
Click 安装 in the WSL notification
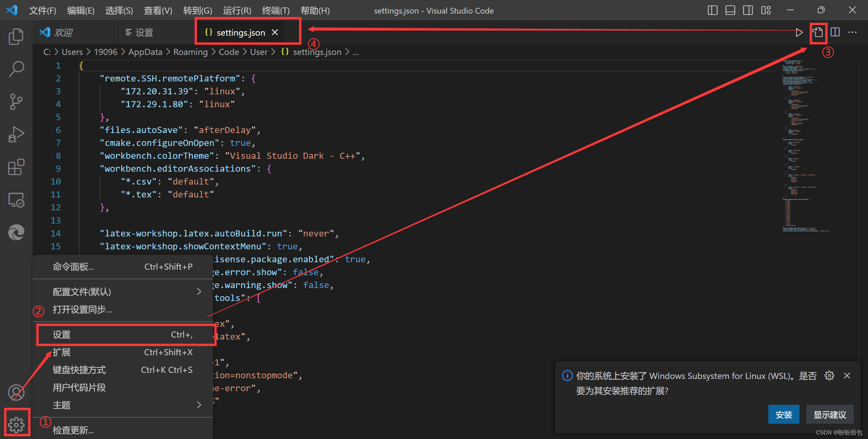pos(784,414)
